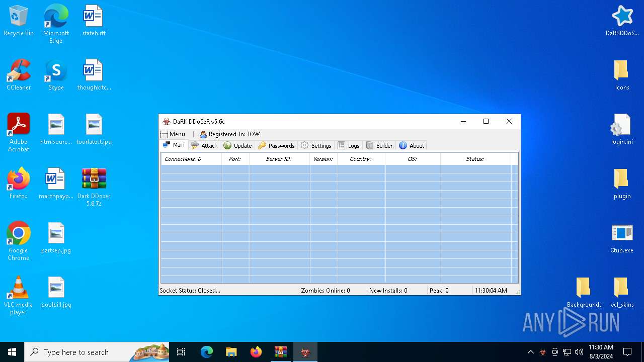Click the taskbar search box

(x=97, y=352)
